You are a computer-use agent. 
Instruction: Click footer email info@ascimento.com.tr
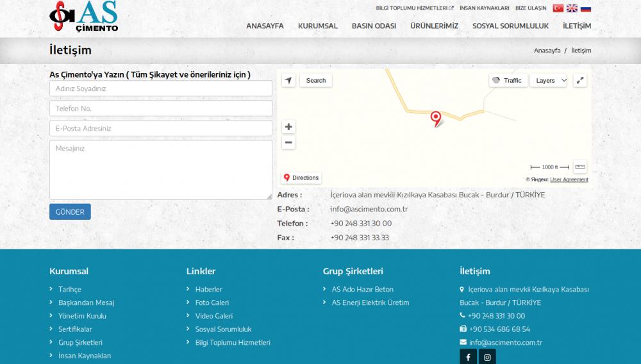(x=506, y=342)
